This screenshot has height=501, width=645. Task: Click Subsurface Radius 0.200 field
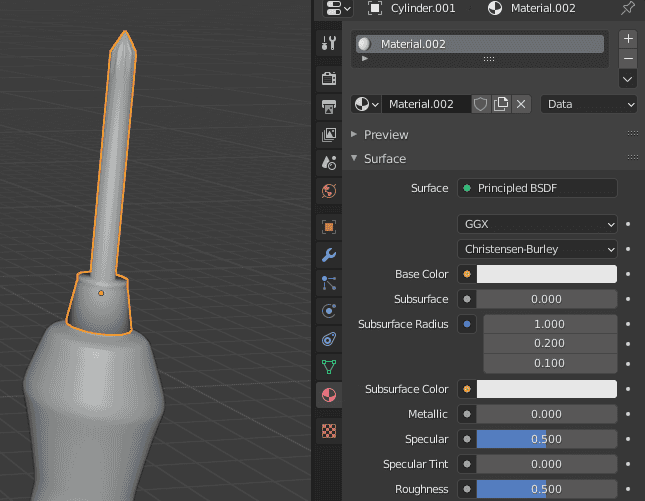[550, 343]
